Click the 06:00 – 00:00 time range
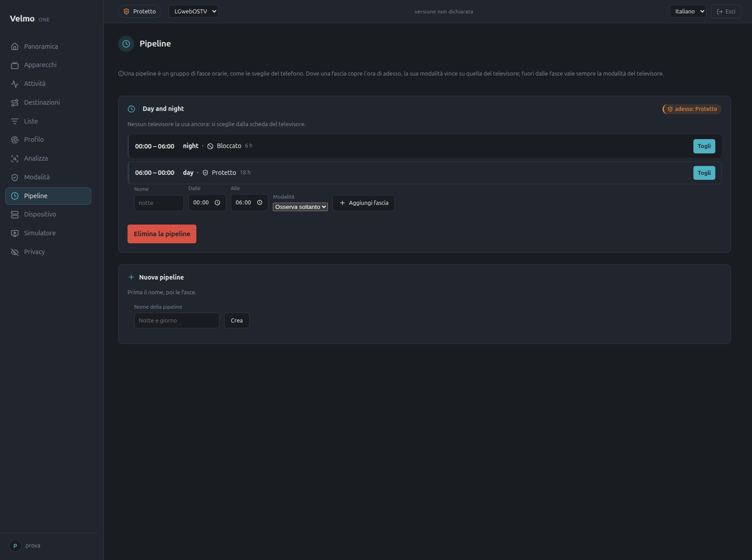 (x=155, y=173)
